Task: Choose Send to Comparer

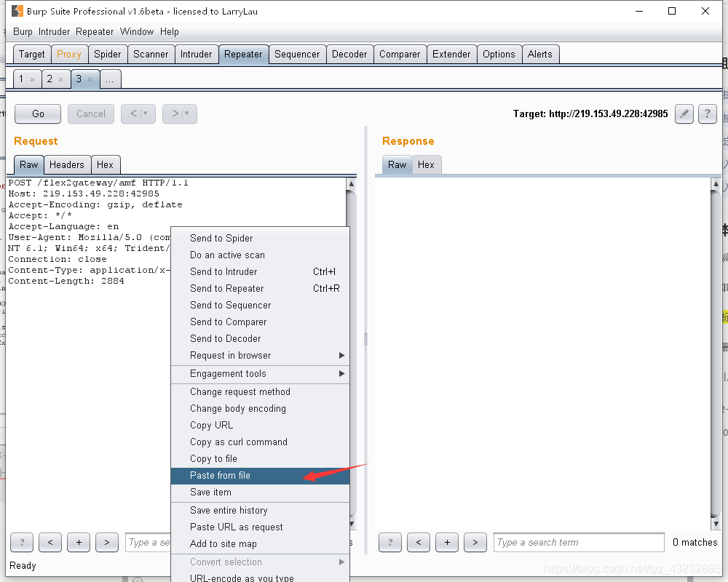Action: [x=260, y=322]
